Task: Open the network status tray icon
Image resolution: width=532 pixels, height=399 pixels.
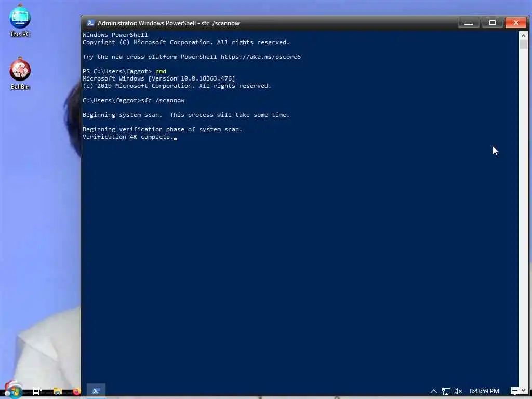Action: pos(446,391)
